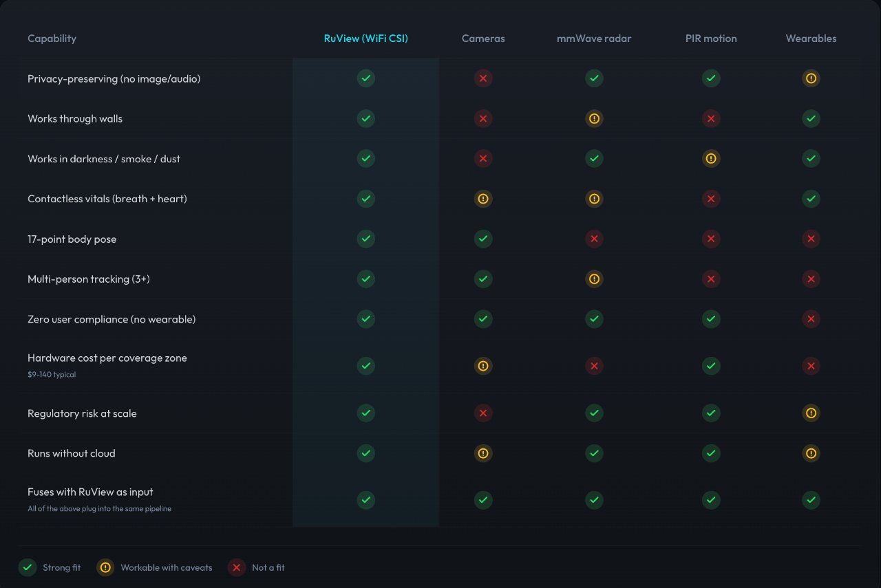
Task: Select PIR motion cross icon for Contactless vitals
Action: 711,199
